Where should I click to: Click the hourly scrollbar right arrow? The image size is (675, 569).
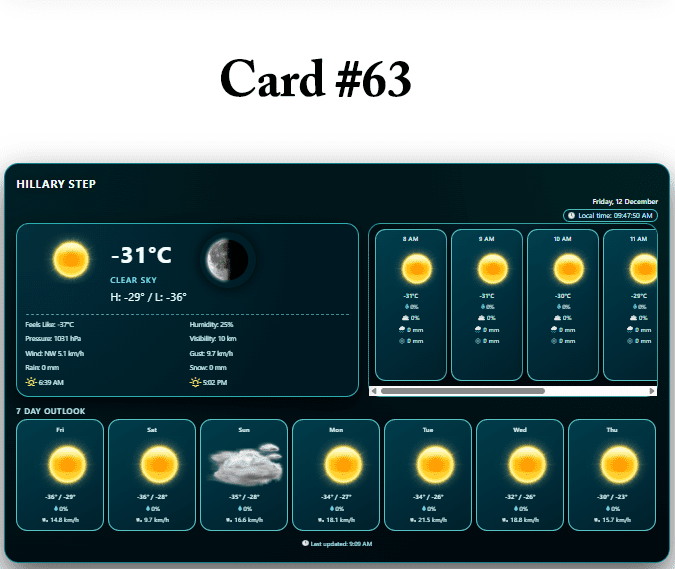(x=652, y=391)
